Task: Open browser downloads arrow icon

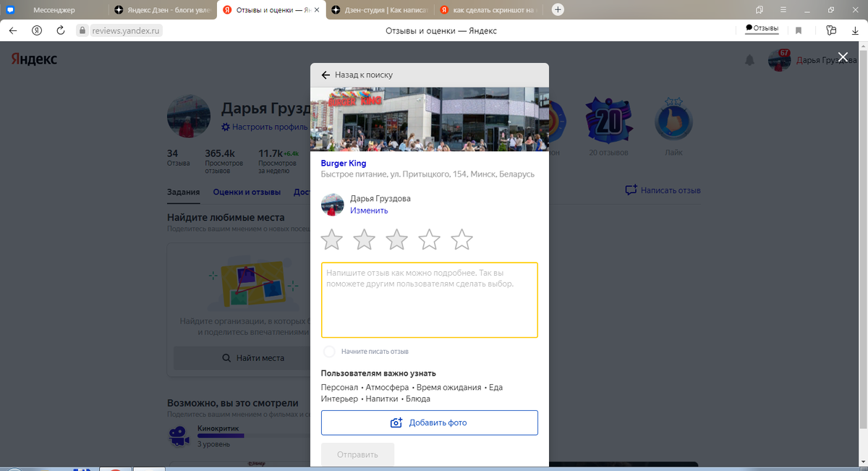Action: (x=854, y=30)
